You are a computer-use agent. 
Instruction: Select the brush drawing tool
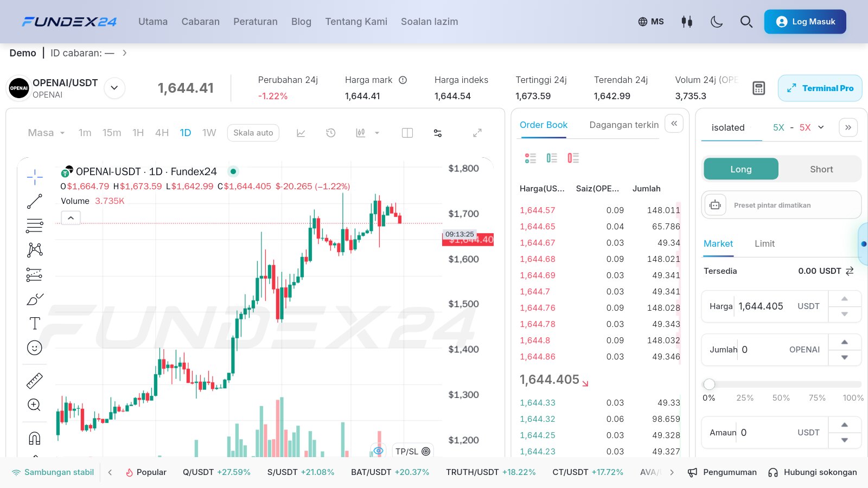tap(35, 299)
